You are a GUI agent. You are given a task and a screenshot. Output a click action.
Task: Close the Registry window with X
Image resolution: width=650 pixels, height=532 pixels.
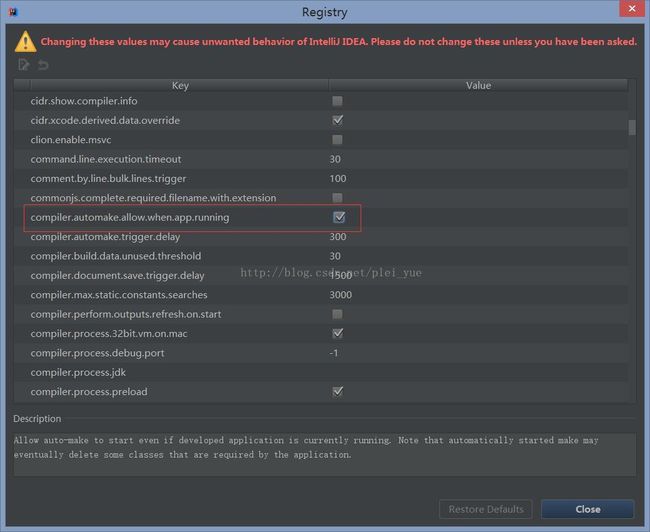tap(632, 9)
